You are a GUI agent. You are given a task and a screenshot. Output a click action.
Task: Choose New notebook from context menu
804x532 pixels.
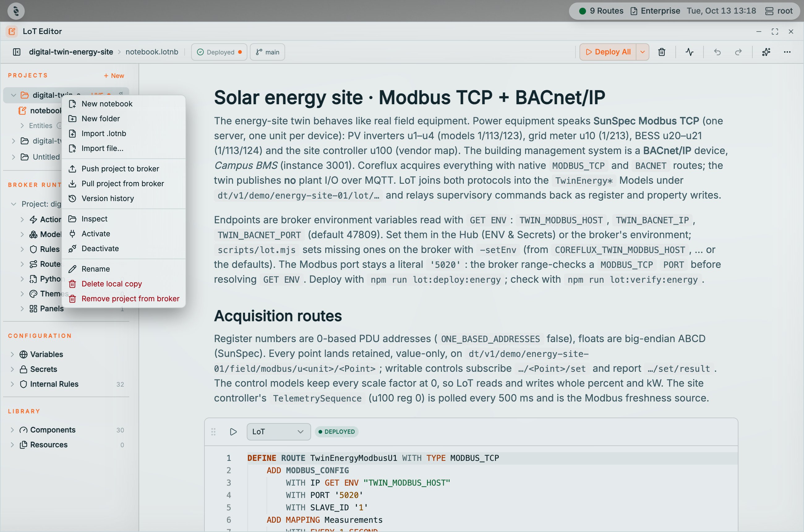pos(123,104)
